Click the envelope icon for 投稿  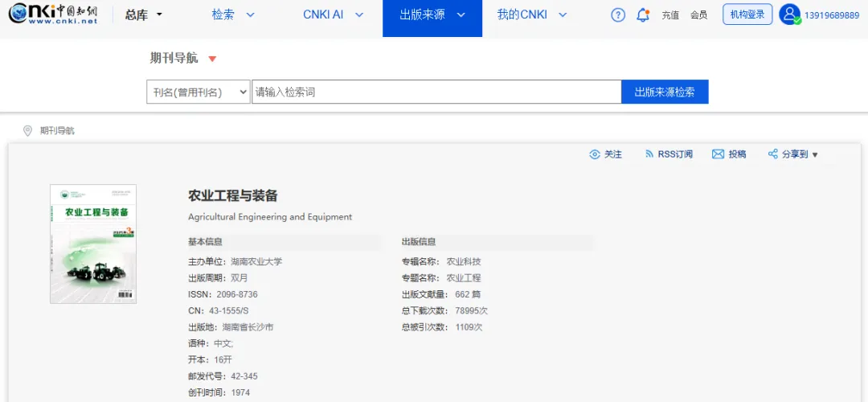click(x=718, y=154)
